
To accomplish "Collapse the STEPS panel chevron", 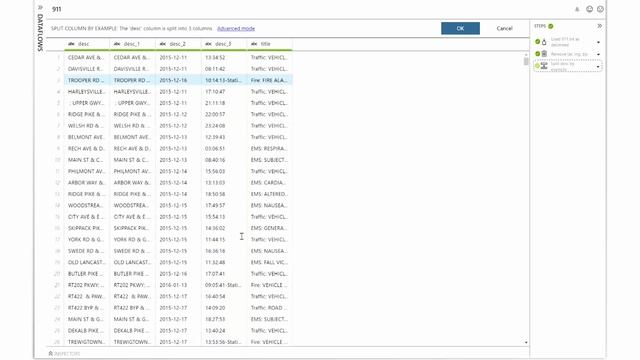I will point(600,26).
